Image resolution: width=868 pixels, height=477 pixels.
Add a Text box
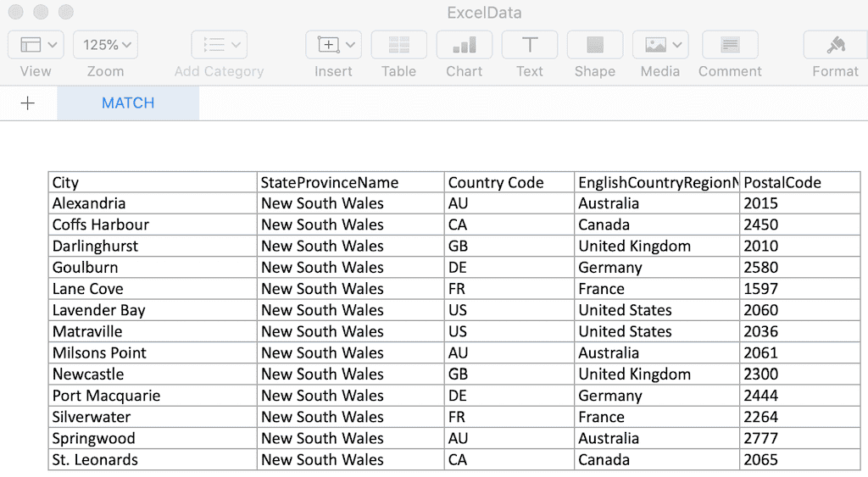tap(529, 45)
